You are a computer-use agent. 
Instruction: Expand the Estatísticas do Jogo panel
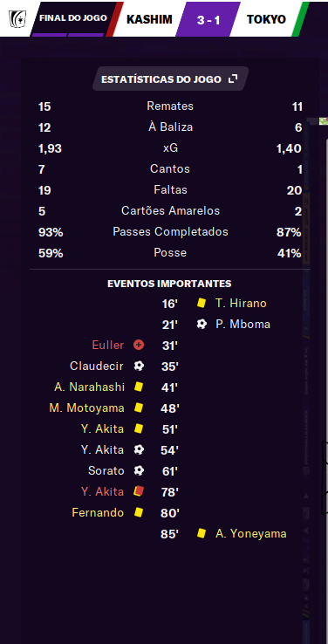coord(233,79)
